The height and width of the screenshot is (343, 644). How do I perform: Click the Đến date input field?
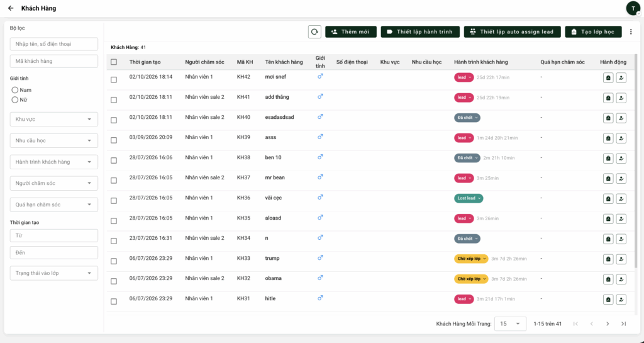tap(54, 252)
